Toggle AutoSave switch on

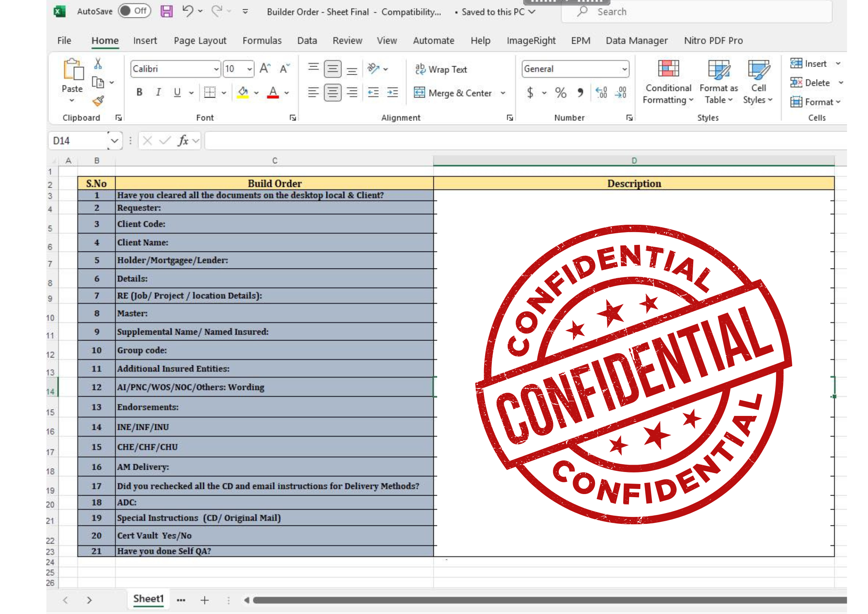point(134,11)
